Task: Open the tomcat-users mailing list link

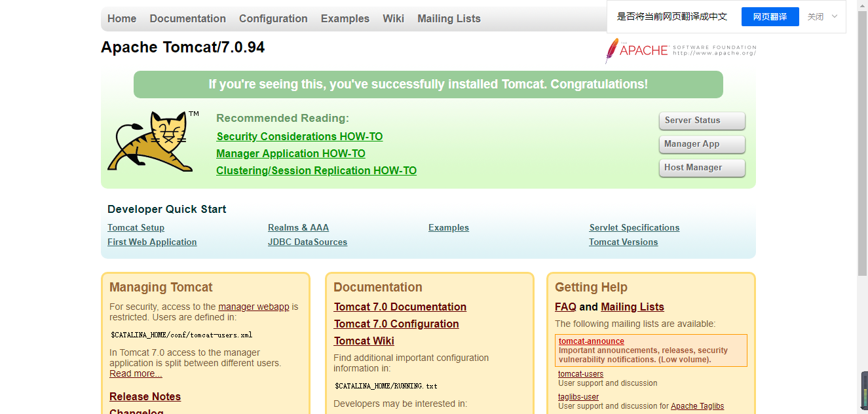Action: click(x=581, y=374)
